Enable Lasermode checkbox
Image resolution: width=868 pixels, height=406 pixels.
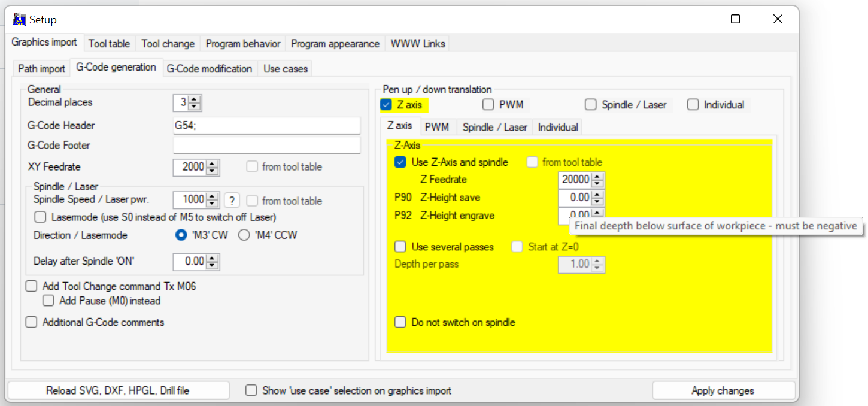pyautogui.click(x=40, y=217)
